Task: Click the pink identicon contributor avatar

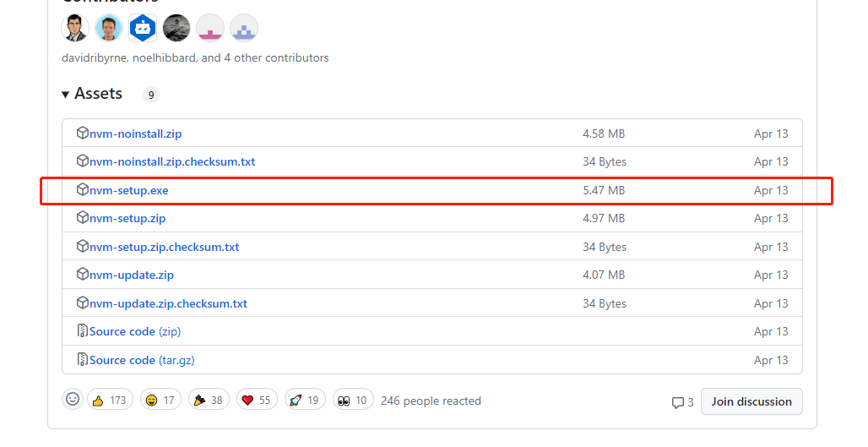Action: coord(210,28)
